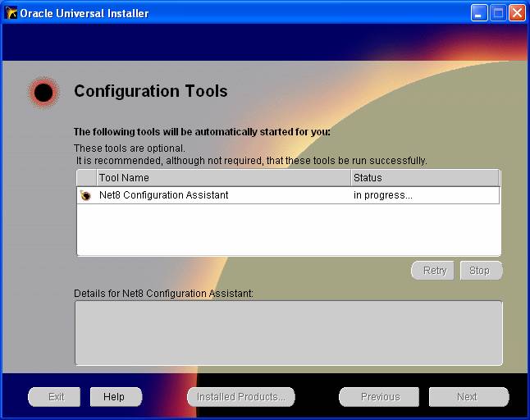
Task: Click the Tool Name column header
Action: click(x=224, y=178)
